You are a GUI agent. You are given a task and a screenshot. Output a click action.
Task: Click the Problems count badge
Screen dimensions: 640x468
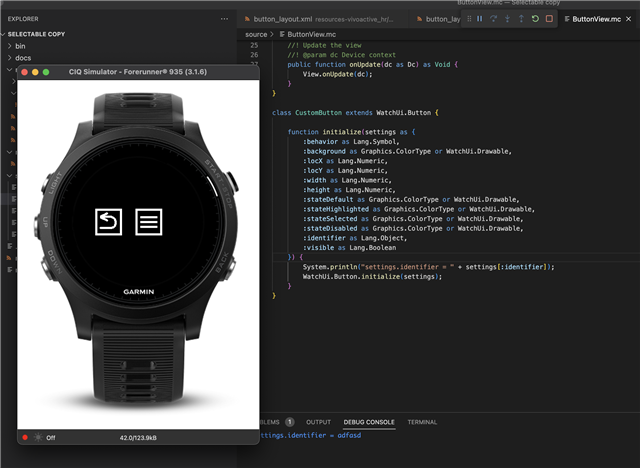pyautogui.click(x=289, y=422)
